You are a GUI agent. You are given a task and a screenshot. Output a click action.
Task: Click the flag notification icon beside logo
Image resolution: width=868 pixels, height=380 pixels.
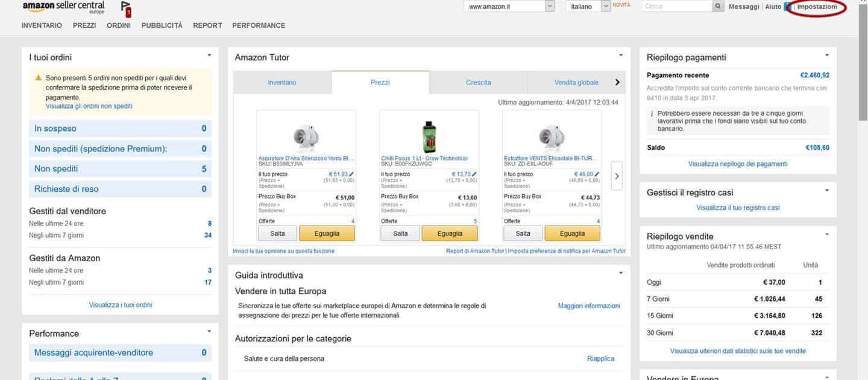pos(126,8)
